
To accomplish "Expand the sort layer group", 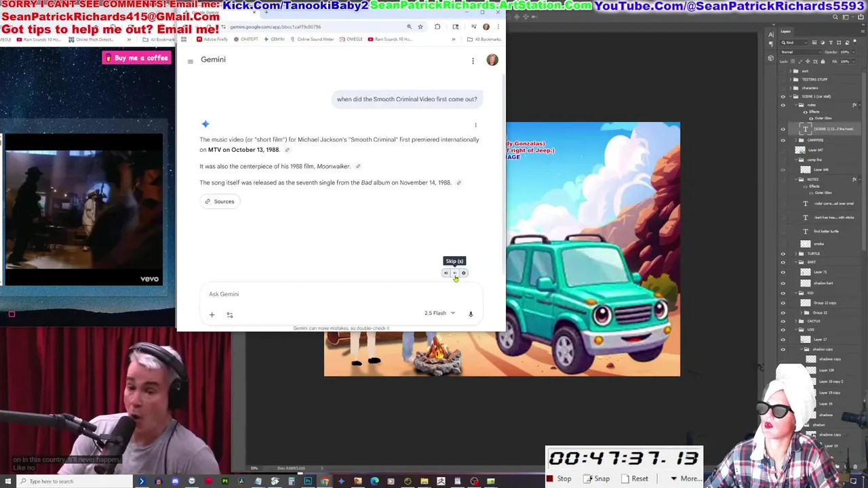I will [x=791, y=71].
